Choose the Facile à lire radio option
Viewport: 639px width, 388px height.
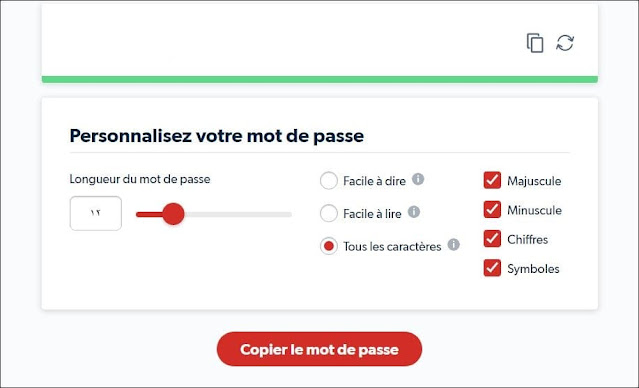[x=328, y=213]
